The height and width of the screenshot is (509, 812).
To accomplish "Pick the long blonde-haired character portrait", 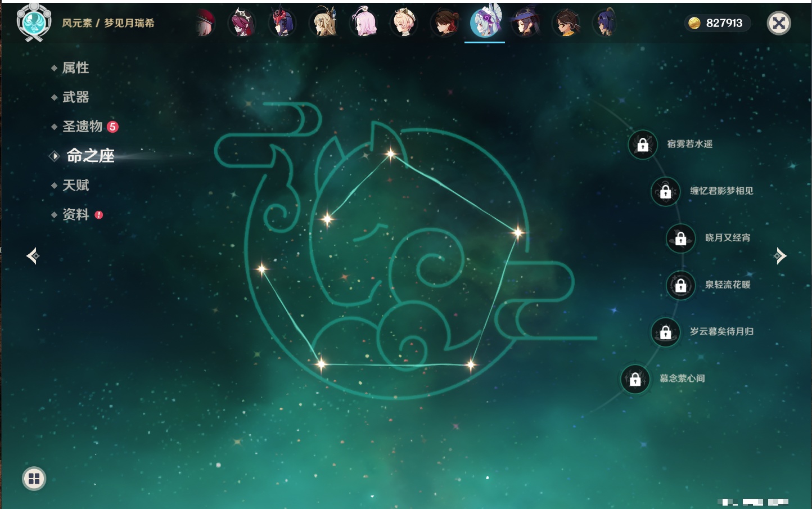I will click(x=324, y=23).
